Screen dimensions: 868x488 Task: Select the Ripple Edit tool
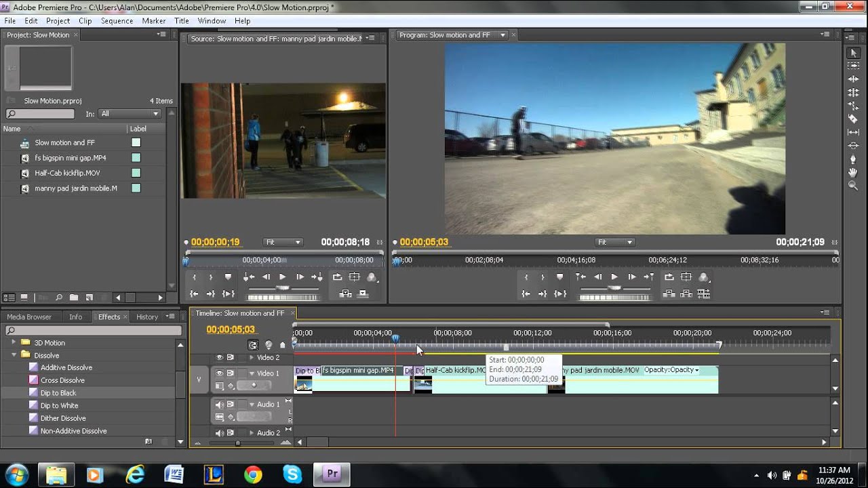point(853,79)
